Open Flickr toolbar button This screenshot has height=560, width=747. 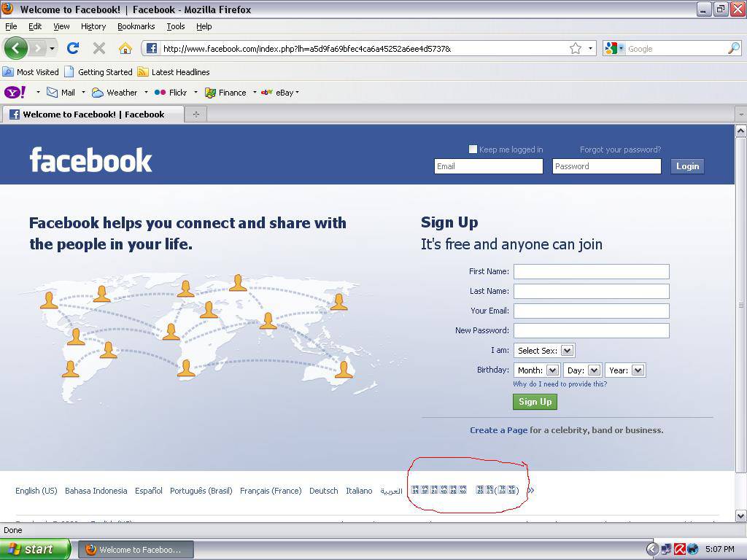click(x=171, y=93)
